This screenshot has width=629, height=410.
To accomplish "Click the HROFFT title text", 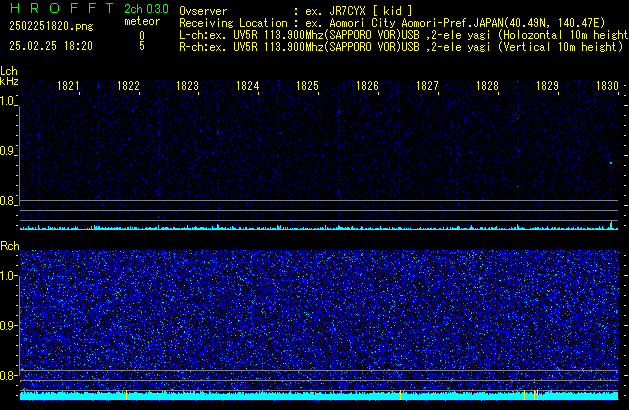I will [62, 8].
